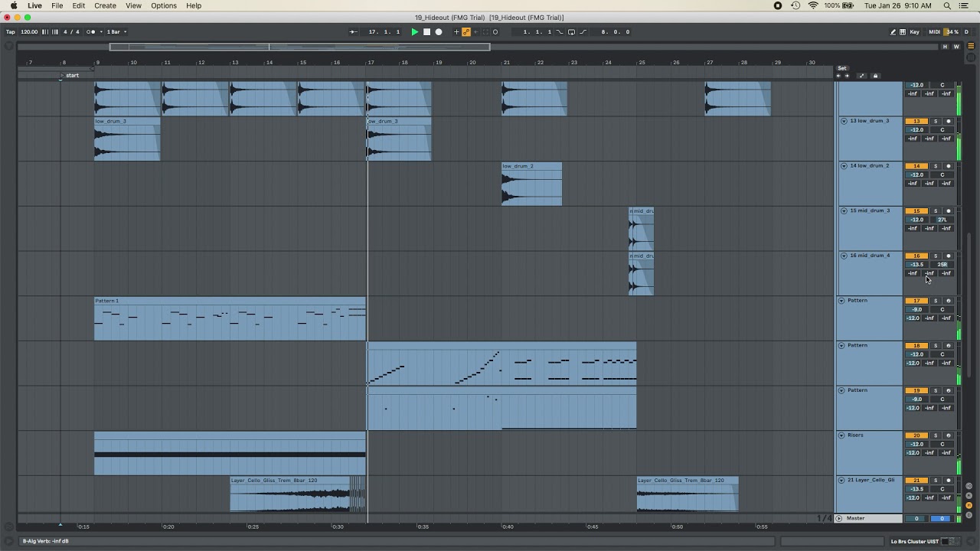The width and height of the screenshot is (980, 551).
Task: Click the 4 / 4 time signature field
Action: coord(71,32)
